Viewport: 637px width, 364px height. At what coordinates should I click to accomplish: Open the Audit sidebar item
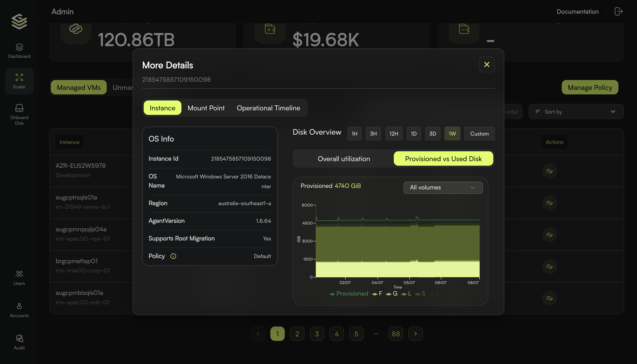coord(19,342)
